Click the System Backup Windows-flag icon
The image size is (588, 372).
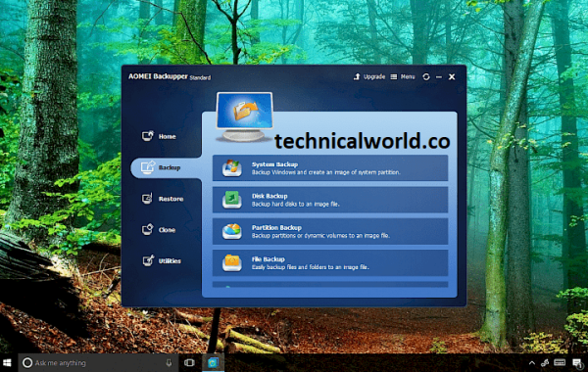click(231, 167)
